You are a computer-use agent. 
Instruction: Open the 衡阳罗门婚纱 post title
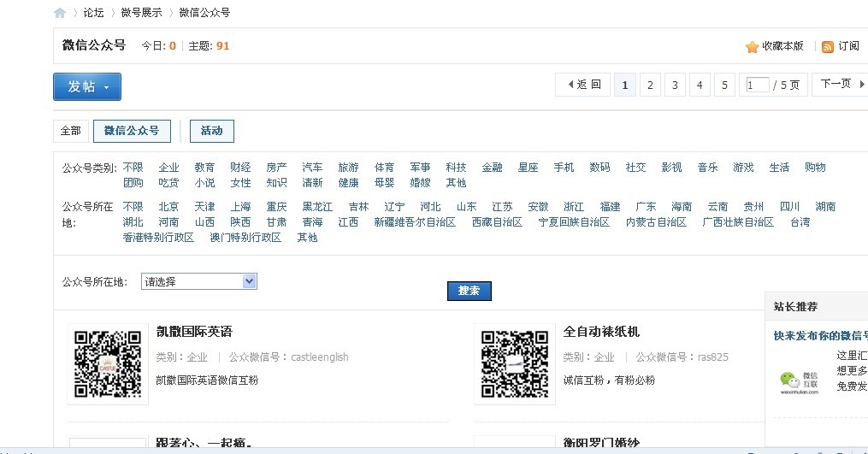point(601,442)
